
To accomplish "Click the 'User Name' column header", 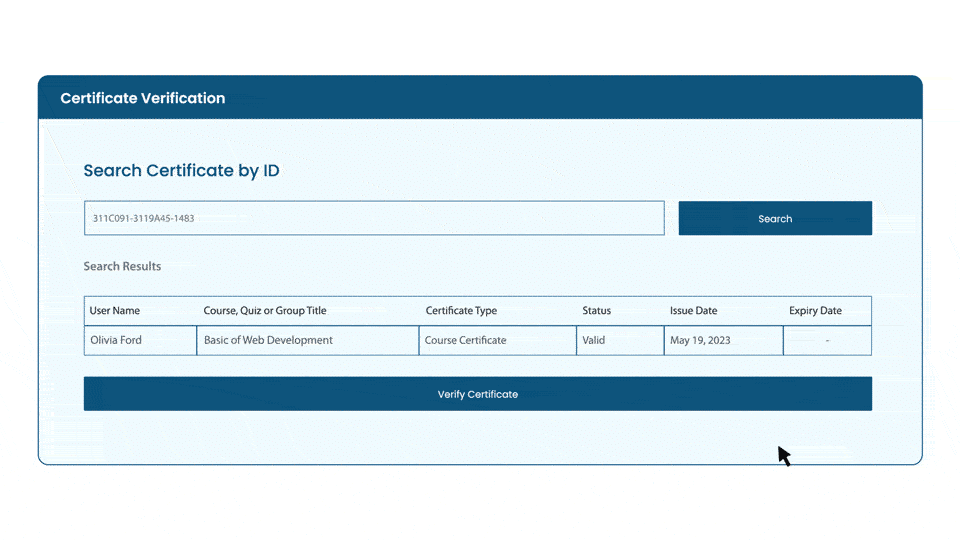I will [114, 310].
